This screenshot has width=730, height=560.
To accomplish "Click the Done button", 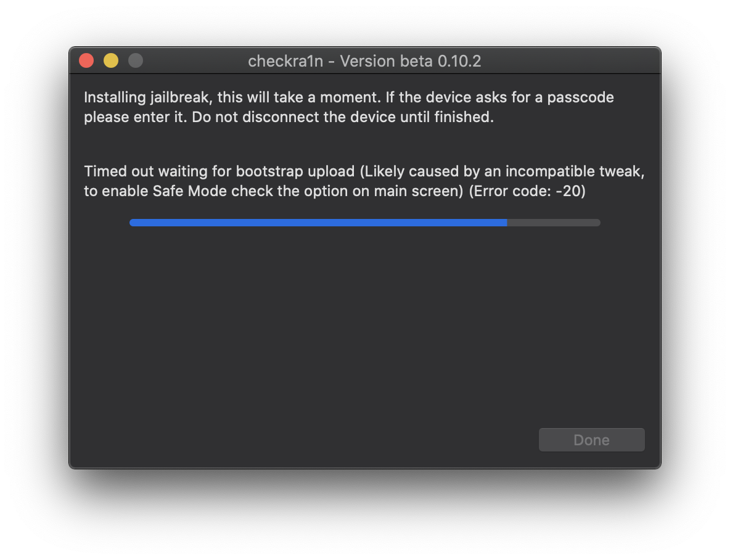I will click(x=591, y=440).
